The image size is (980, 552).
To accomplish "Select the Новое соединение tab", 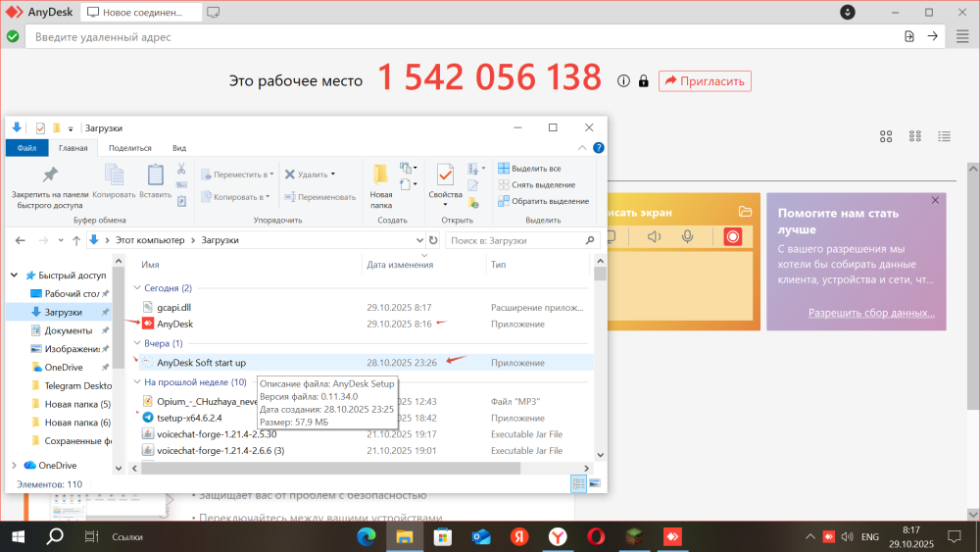I will pos(141,12).
